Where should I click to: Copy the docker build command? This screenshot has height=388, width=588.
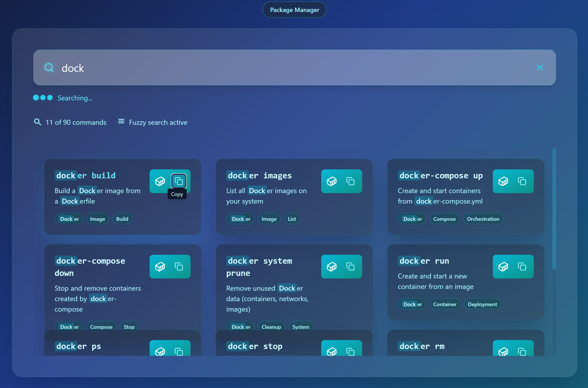179,181
